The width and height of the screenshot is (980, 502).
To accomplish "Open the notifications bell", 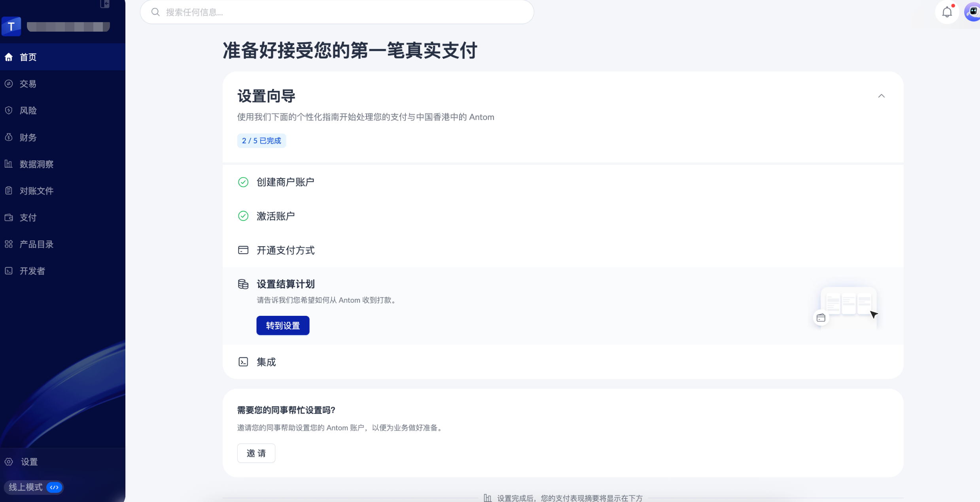I will pos(947,12).
